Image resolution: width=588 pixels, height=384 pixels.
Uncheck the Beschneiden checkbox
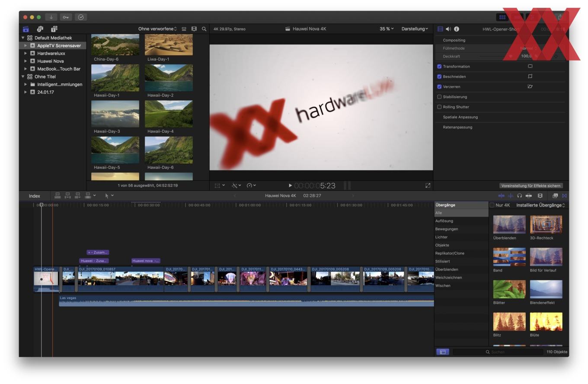439,77
